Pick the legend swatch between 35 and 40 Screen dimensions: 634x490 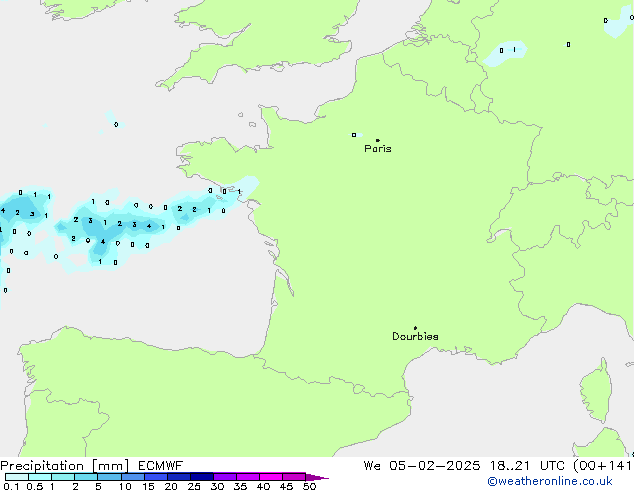[x=248, y=477]
